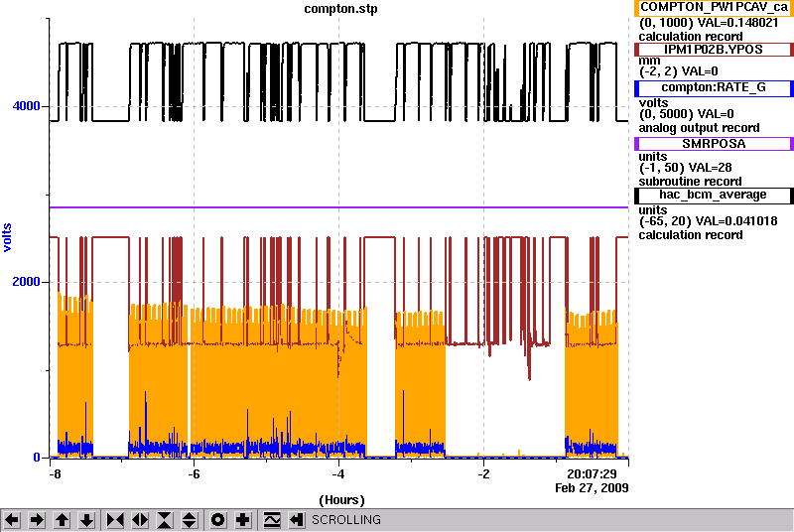
Task: Click the SCROLLING status label
Action: point(346,520)
